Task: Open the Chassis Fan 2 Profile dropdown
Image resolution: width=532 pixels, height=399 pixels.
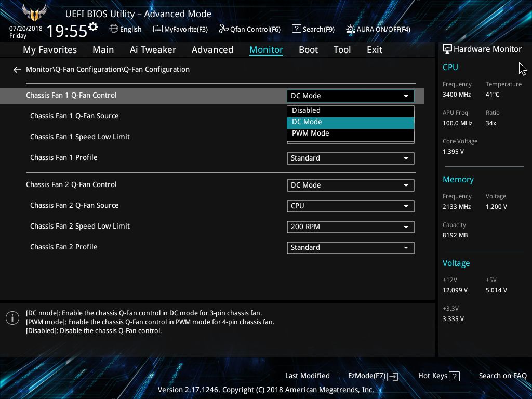Action: [351, 247]
